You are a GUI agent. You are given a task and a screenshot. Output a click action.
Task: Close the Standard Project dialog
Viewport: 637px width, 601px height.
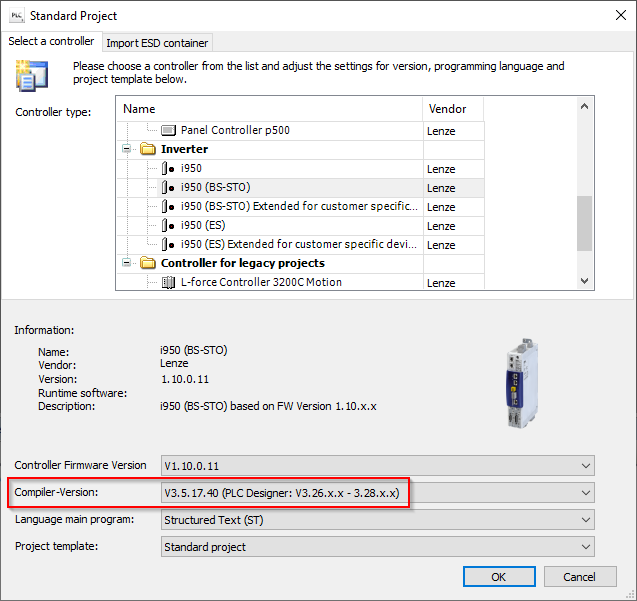click(x=620, y=15)
